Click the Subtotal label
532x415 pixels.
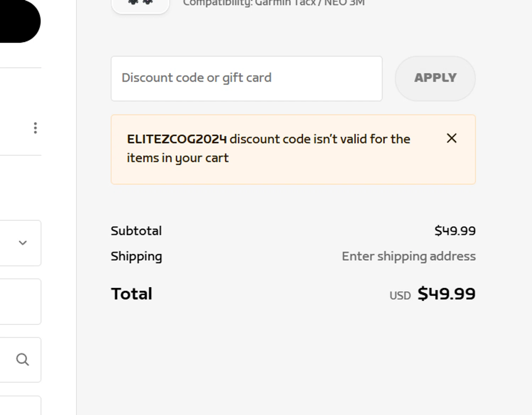[136, 231]
